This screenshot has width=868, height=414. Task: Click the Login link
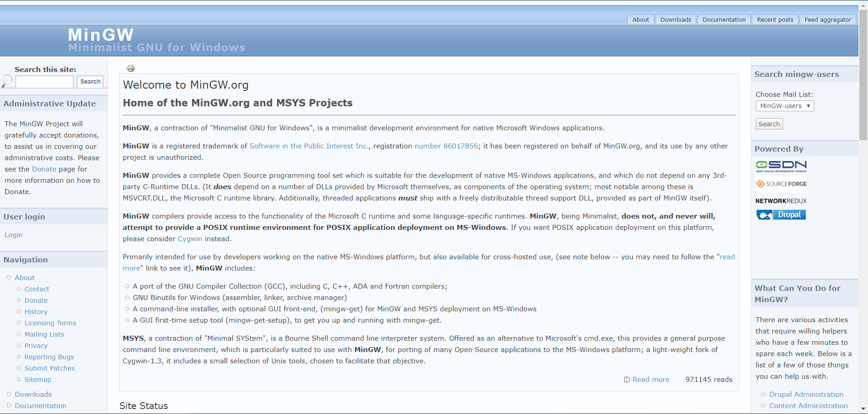14,234
